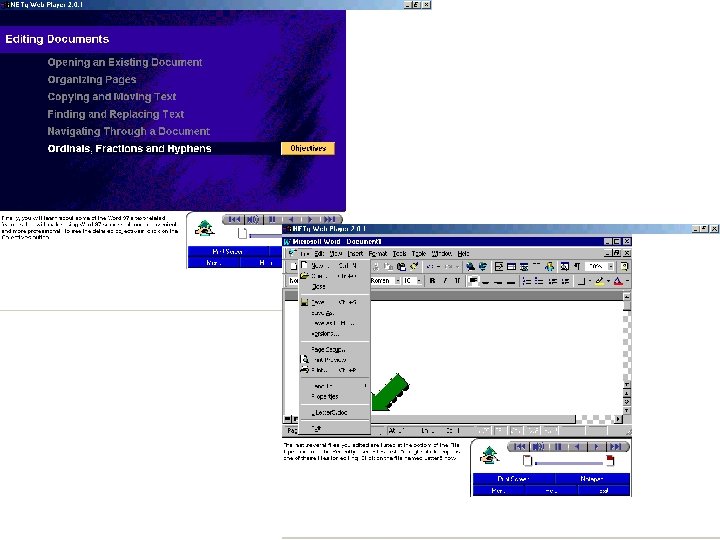Toggle Align Right in formatting toolbar
The image size is (720, 540).
[x=498, y=281]
